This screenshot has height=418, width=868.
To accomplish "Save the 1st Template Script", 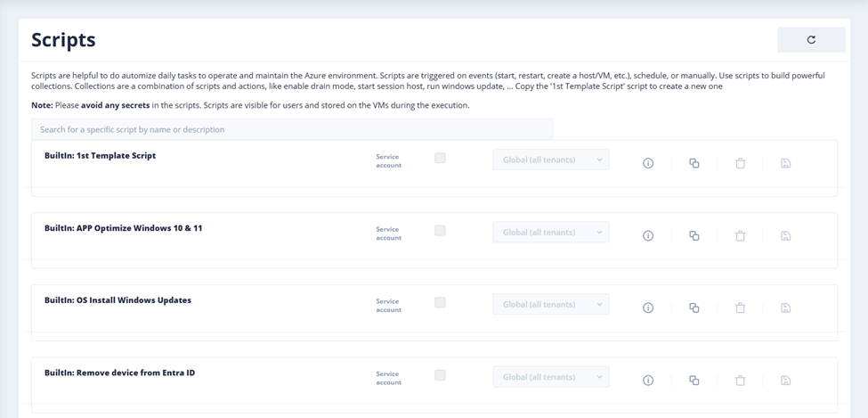I will coord(785,163).
